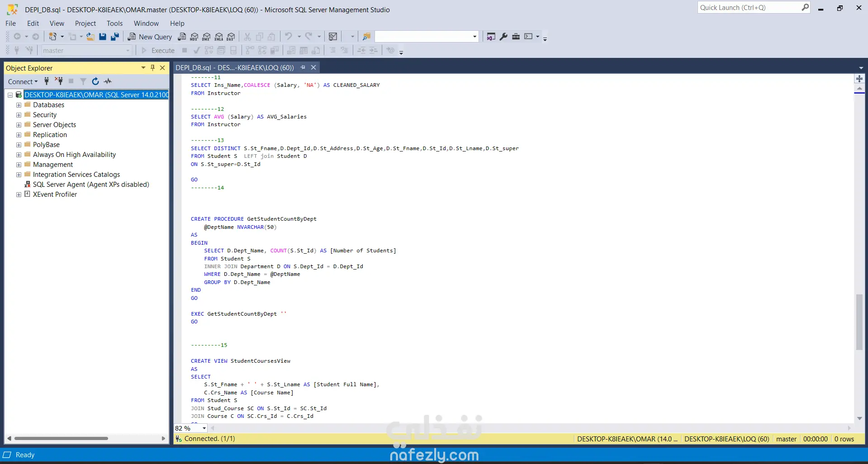The width and height of the screenshot is (868, 464).
Task: Open the Tools menu
Action: [114, 24]
